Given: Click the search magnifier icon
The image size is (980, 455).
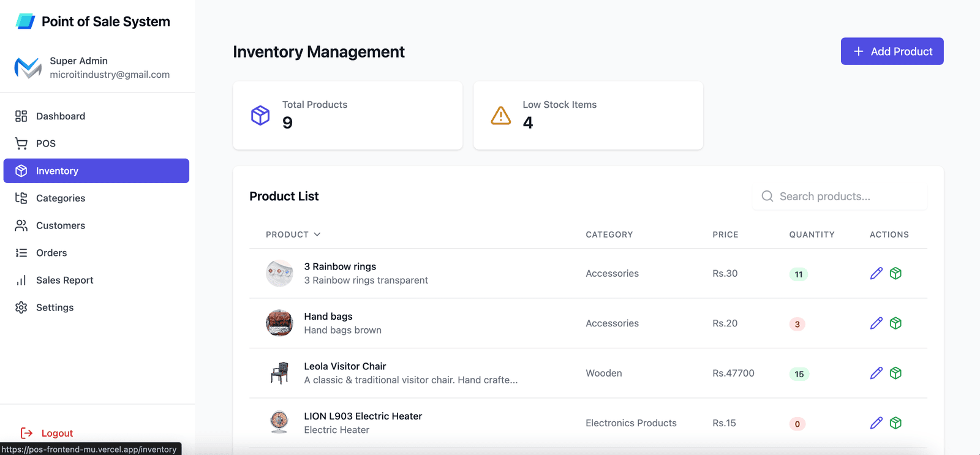Looking at the screenshot, I should pyautogui.click(x=767, y=197).
